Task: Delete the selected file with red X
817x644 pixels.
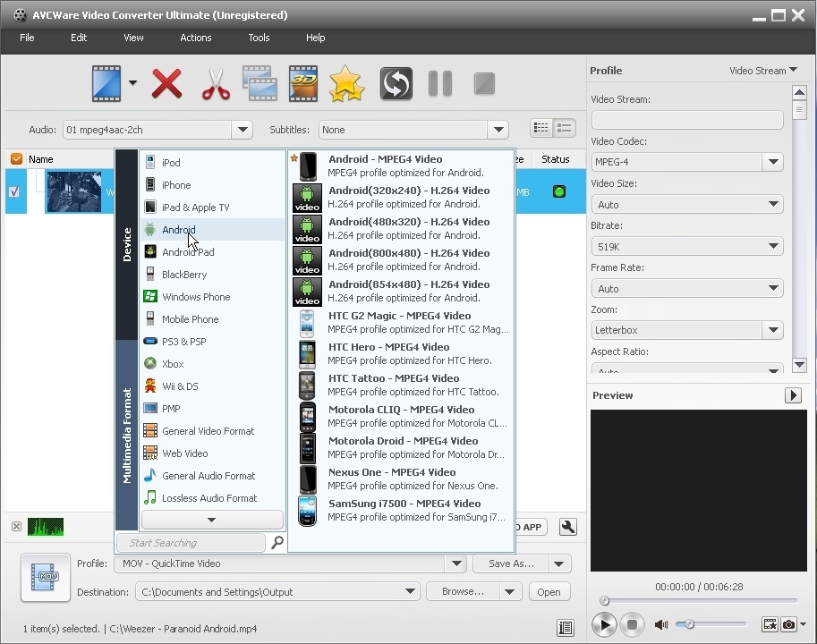Action: pyautogui.click(x=166, y=83)
